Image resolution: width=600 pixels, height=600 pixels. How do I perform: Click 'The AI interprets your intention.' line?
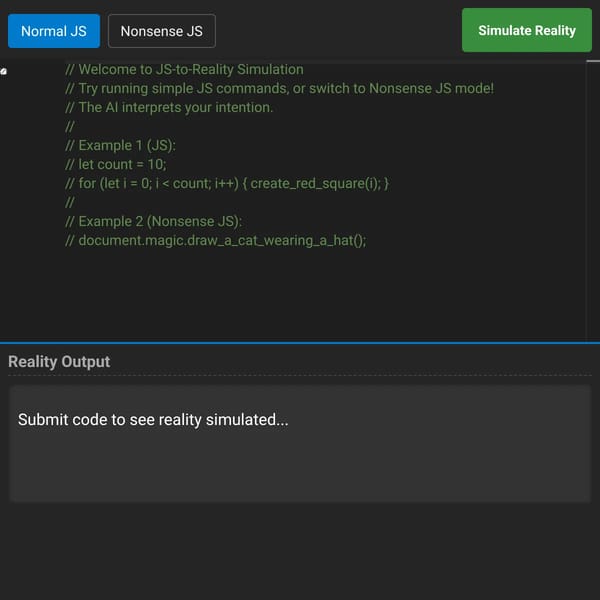169,108
